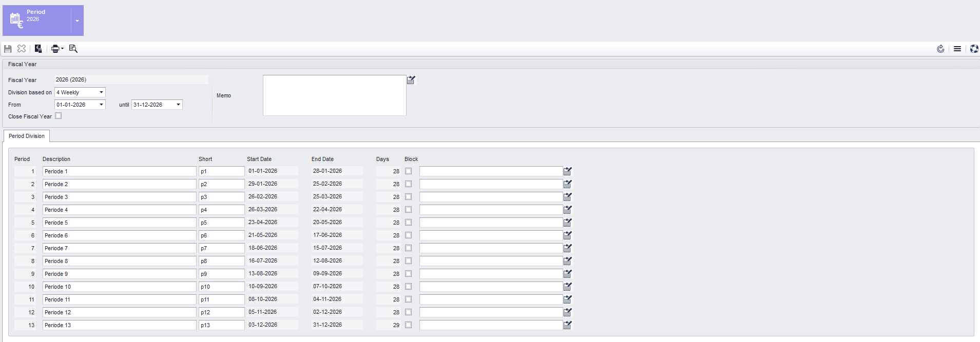The height and width of the screenshot is (342, 980).
Task: Expand the Division based on dropdown
Action: (x=101, y=92)
